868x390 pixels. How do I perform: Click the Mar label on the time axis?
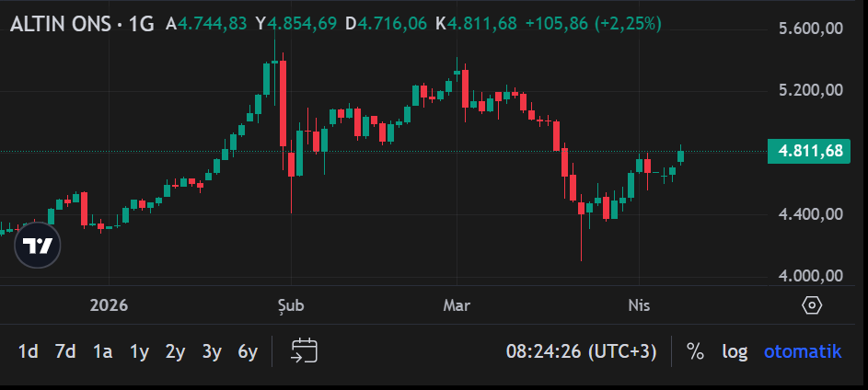(457, 304)
